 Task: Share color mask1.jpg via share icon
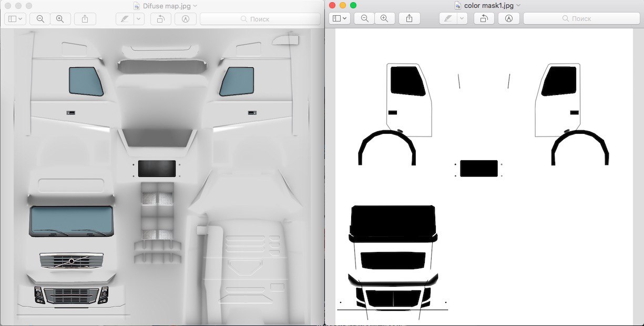(x=410, y=18)
